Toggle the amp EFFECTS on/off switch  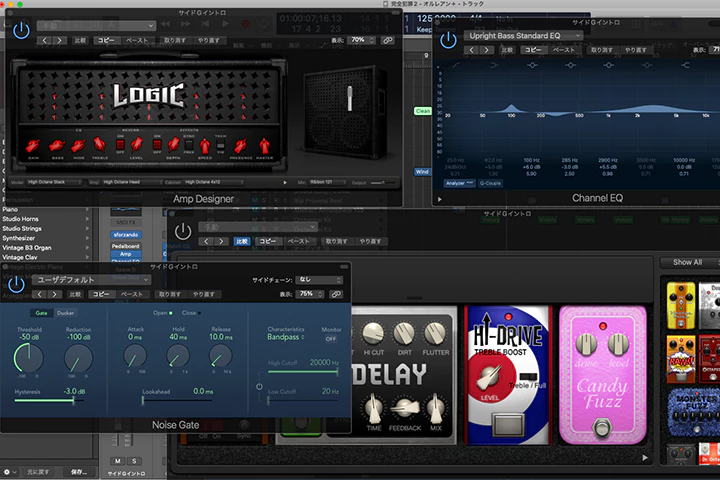[157, 145]
